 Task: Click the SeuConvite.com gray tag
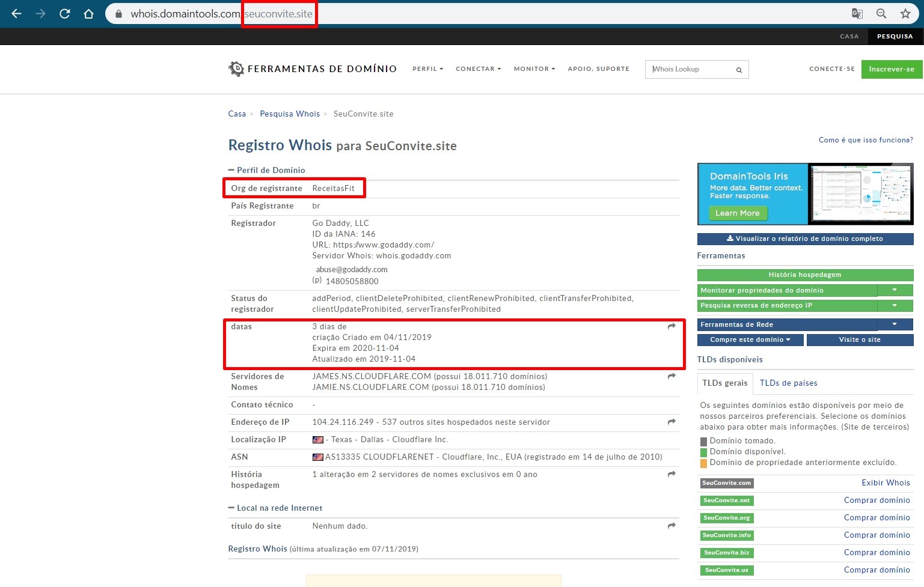[727, 483]
